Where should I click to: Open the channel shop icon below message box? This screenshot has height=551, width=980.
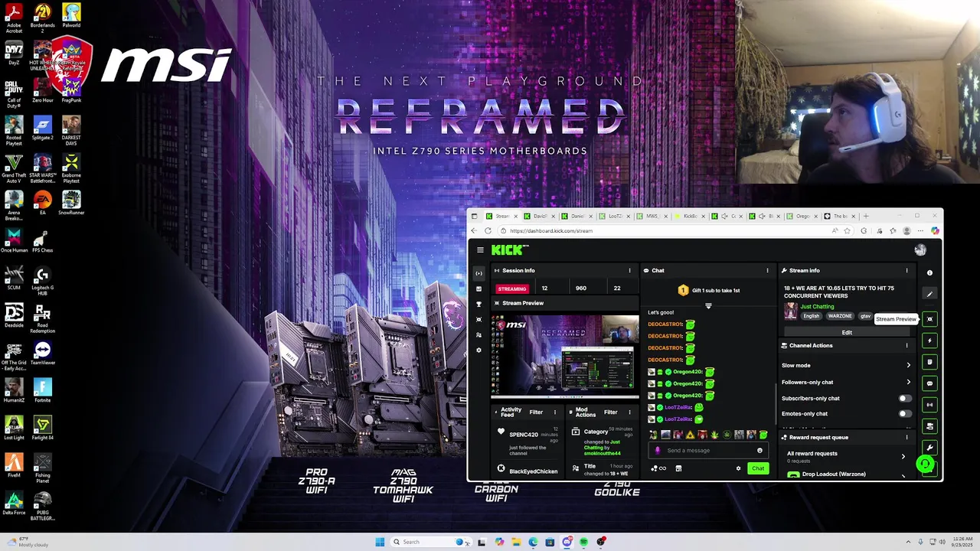(678, 468)
